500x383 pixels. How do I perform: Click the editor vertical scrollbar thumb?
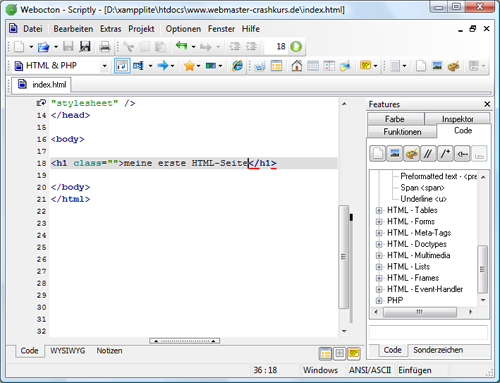pos(344,257)
